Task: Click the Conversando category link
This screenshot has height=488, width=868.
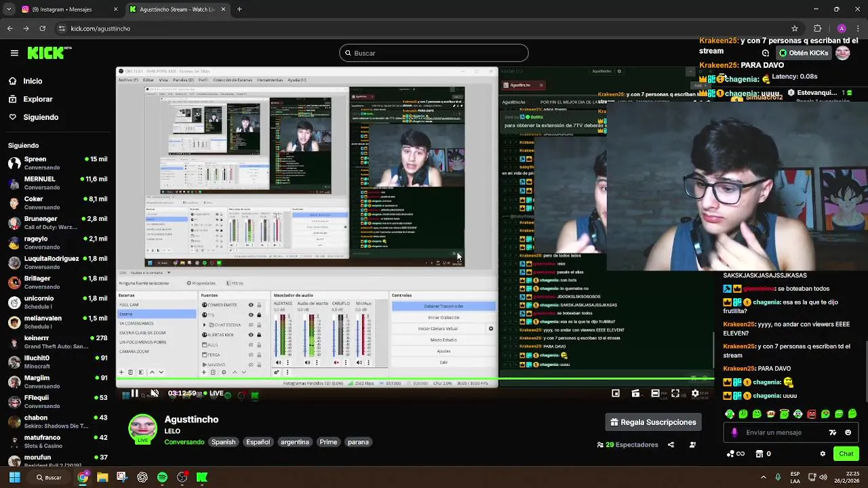Action: pos(184,442)
